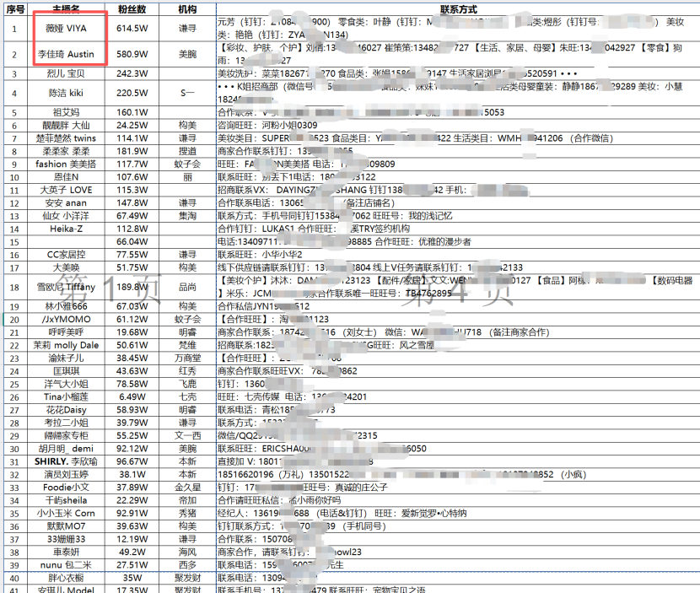Select the cell 靓靓胖 大仙

66,126
